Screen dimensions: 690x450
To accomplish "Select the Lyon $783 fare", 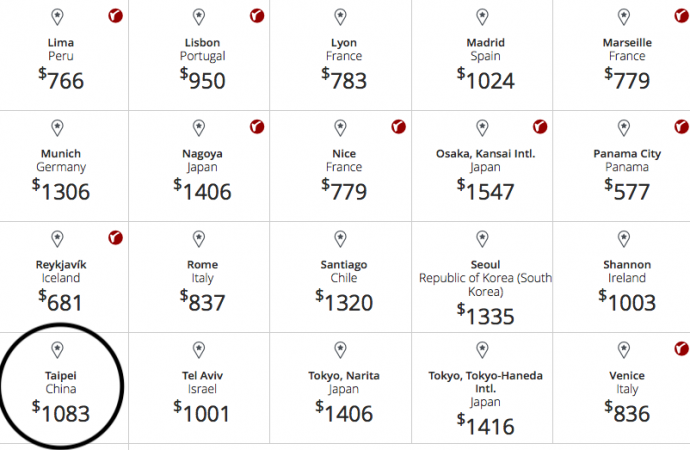I will coord(345,80).
